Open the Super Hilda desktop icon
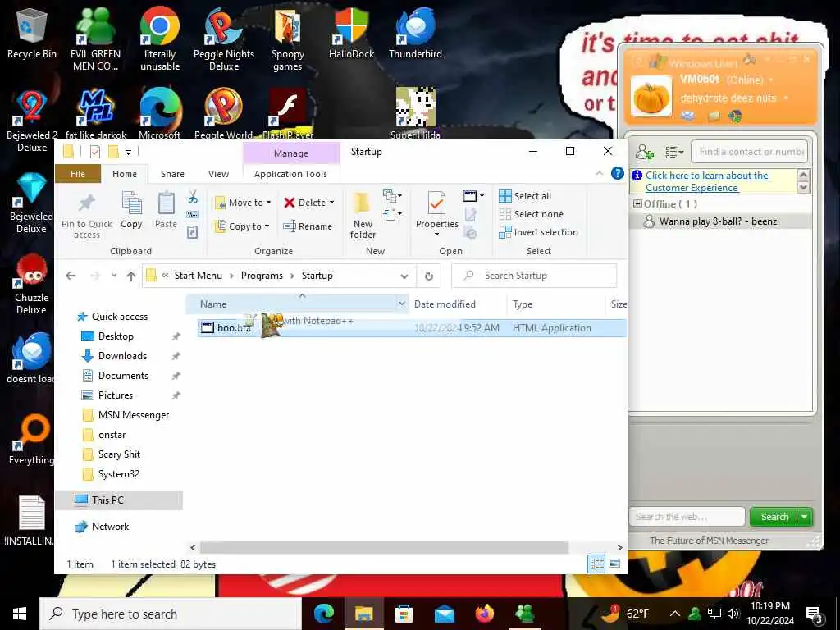The image size is (840, 630). [x=415, y=113]
